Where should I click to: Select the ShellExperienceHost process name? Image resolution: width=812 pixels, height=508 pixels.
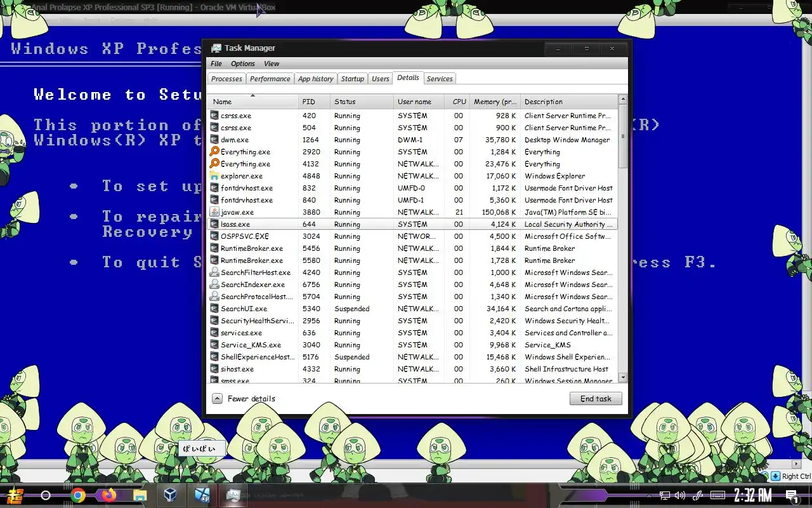pyautogui.click(x=257, y=357)
